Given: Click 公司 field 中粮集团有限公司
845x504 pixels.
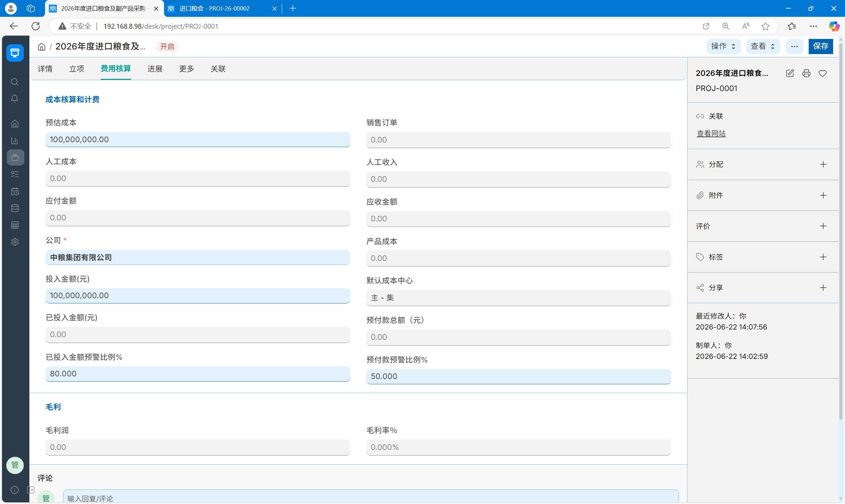Looking at the screenshot, I should pos(198,257).
